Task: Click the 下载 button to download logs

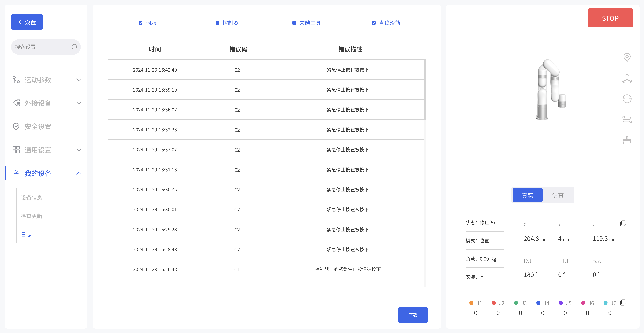Action: click(413, 315)
